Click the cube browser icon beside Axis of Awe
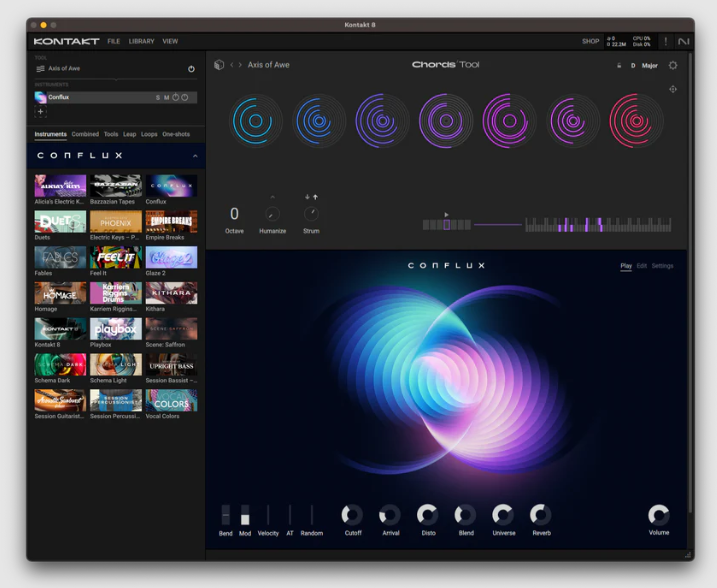The width and height of the screenshot is (717, 588). (219, 65)
